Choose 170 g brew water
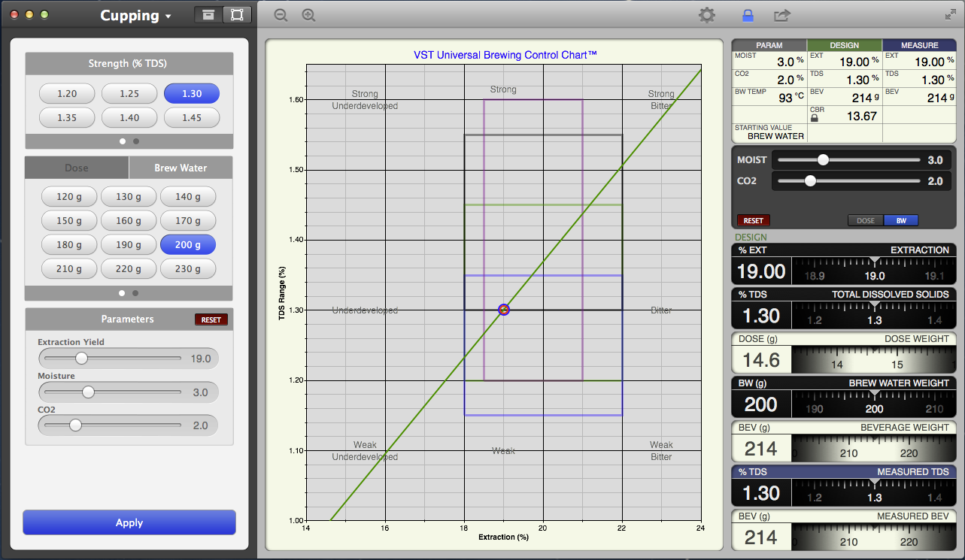 pos(188,221)
